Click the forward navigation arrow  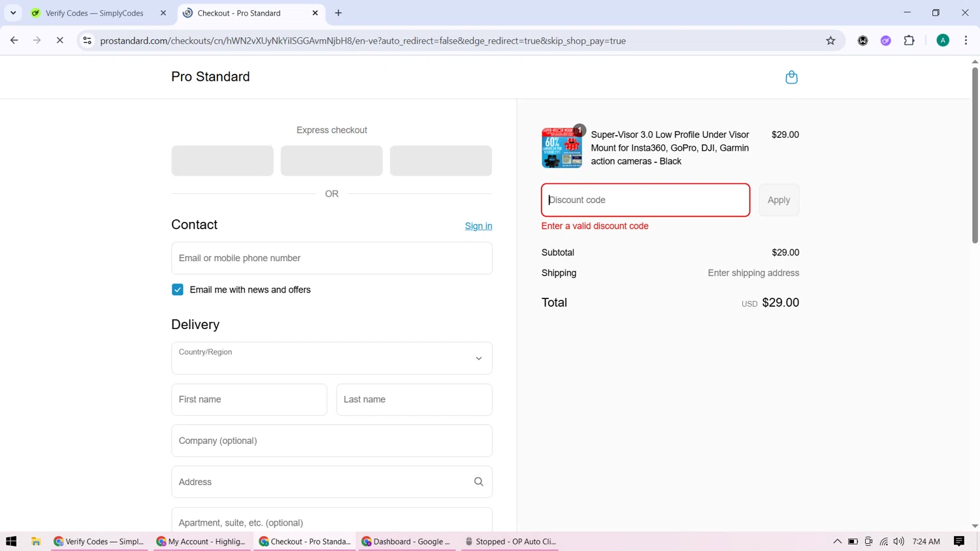[37, 40]
